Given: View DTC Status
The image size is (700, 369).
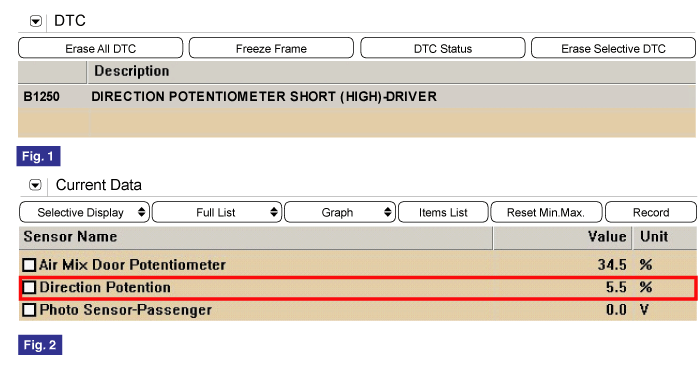Looking at the screenshot, I should (443, 48).
